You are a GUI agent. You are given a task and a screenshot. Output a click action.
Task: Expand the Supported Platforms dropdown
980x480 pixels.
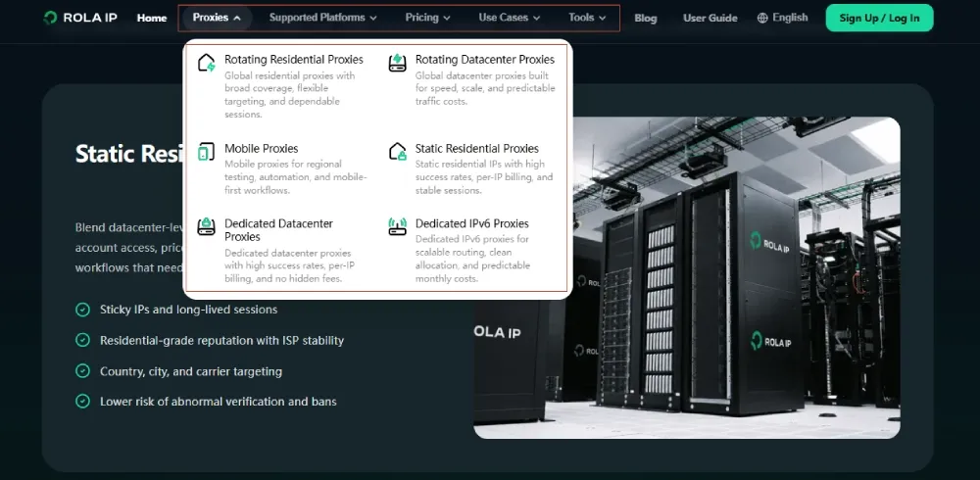(x=323, y=18)
